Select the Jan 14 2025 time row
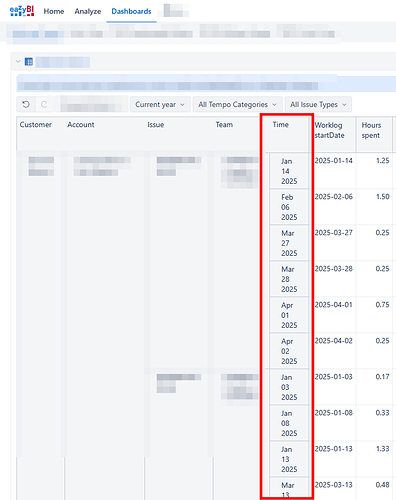This screenshot has width=396, height=500. [289, 171]
